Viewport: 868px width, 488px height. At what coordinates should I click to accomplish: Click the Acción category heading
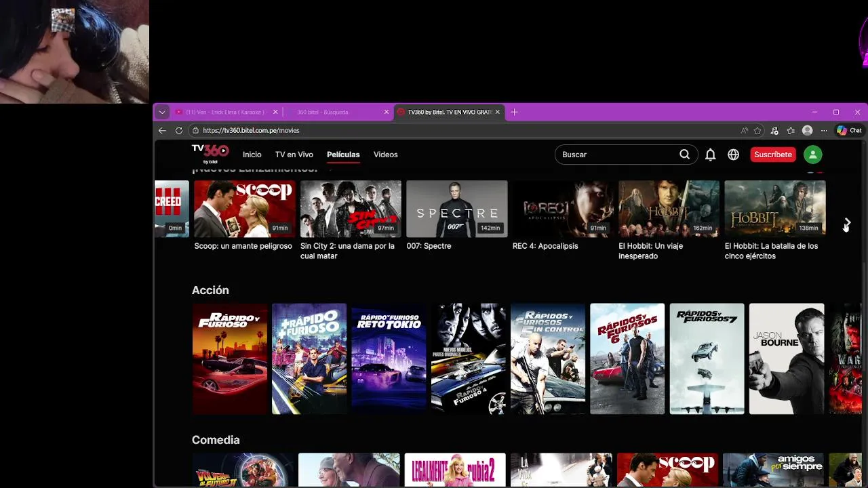210,290
